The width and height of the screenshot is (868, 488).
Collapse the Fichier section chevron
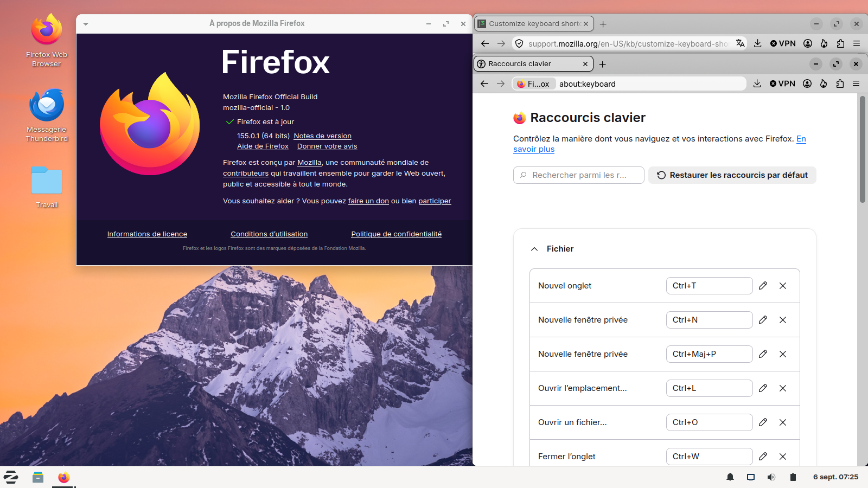534,249
